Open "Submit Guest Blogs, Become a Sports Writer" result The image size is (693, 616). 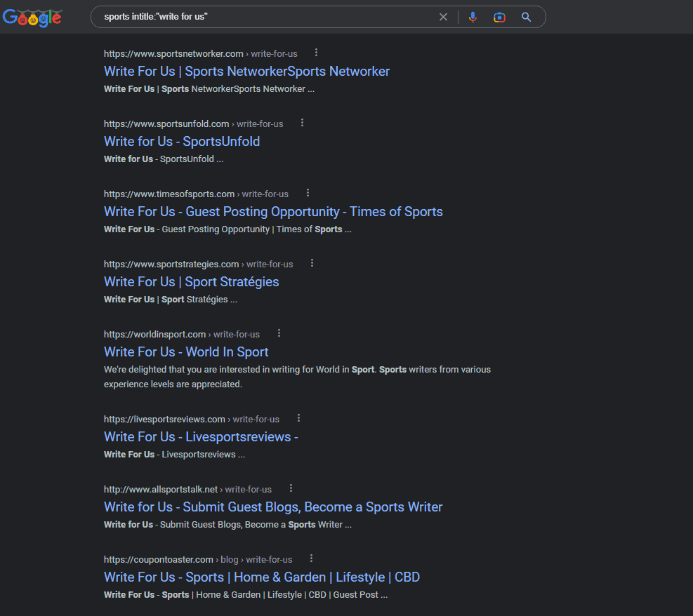273,507
